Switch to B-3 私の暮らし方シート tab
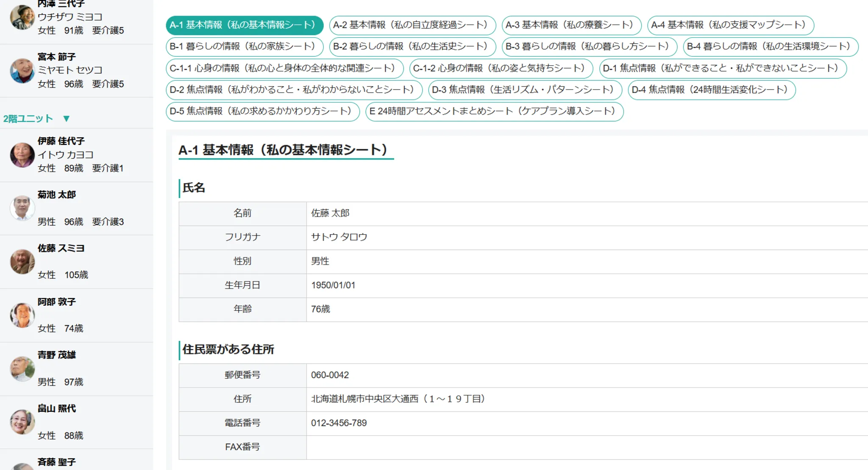Image resolution: width=868 pixels, height=470 pixels. pyautogui.click(x=589, y=47)
